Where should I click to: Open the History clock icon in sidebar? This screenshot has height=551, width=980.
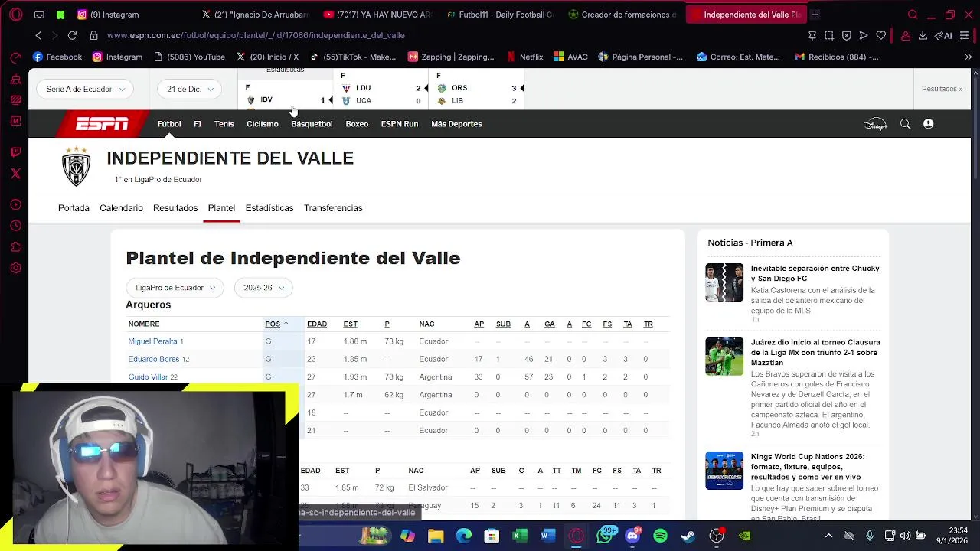click(x=15, y=226)
